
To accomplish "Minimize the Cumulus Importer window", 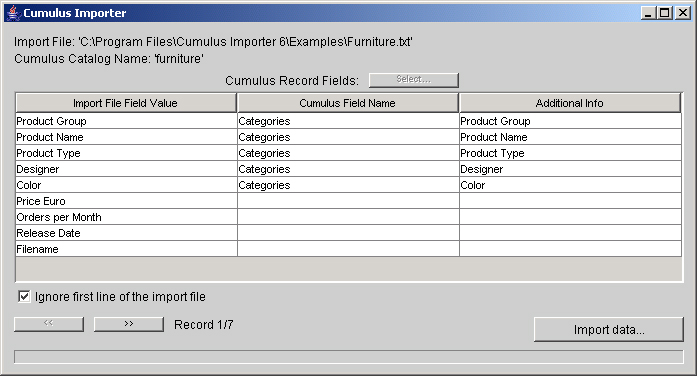I will 649,13.
